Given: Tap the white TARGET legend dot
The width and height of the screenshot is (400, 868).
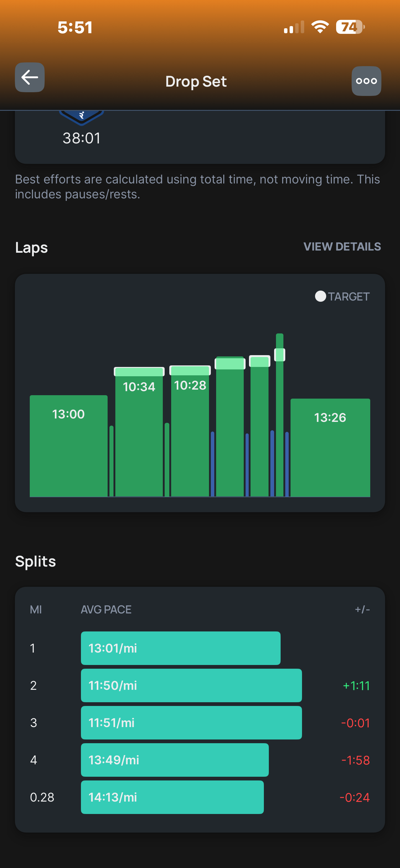Looking at the screenshot, I should [x=320, y=296].
